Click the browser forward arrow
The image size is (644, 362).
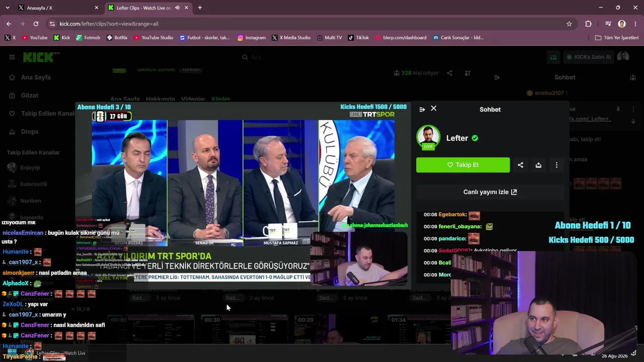tap(22, 24)
